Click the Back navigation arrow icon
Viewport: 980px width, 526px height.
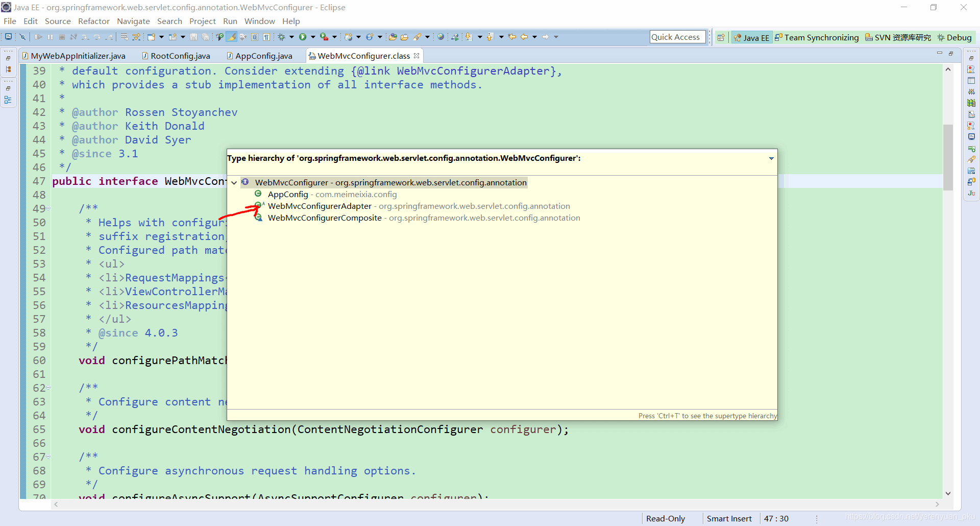524,37
